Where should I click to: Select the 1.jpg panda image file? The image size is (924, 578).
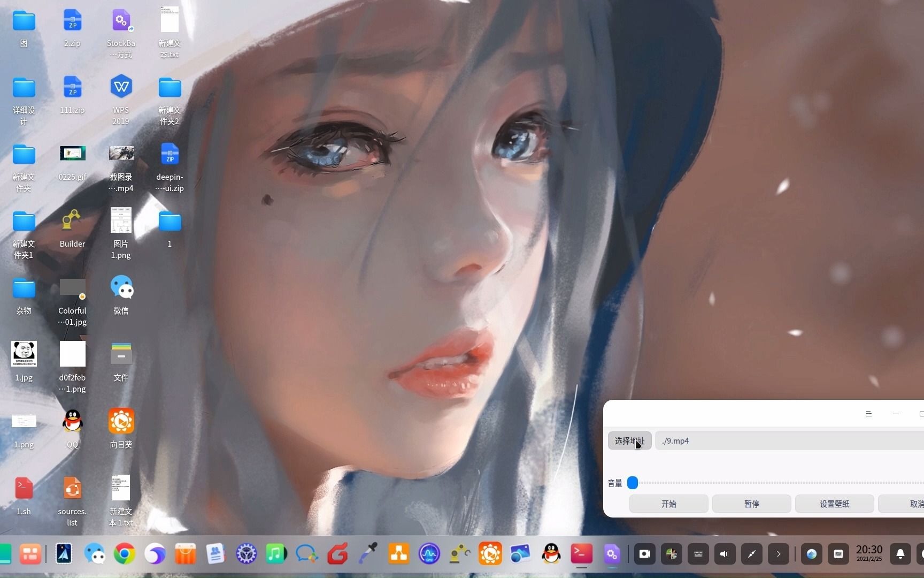click(x=24, y=362)
